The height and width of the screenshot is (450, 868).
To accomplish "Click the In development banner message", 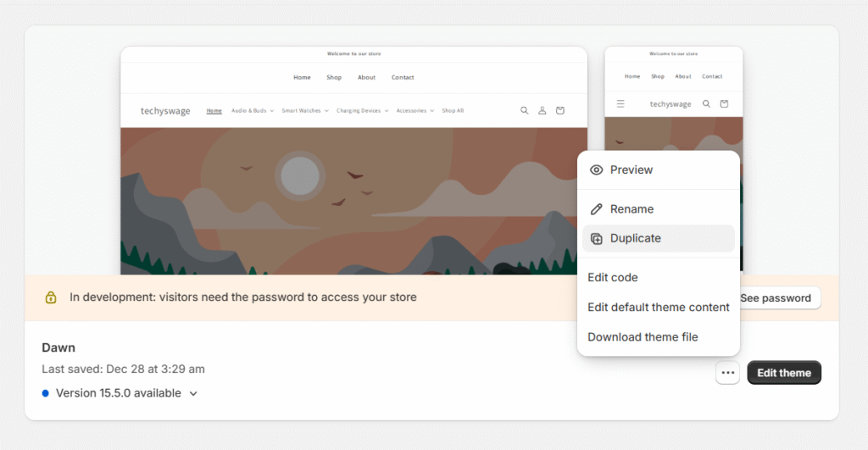I will click(x=243, y=297).
